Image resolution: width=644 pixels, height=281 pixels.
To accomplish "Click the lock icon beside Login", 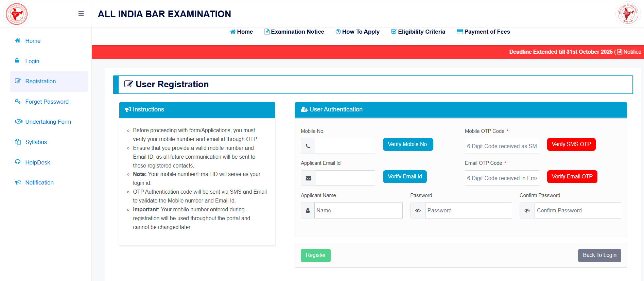I will point(17,60).
